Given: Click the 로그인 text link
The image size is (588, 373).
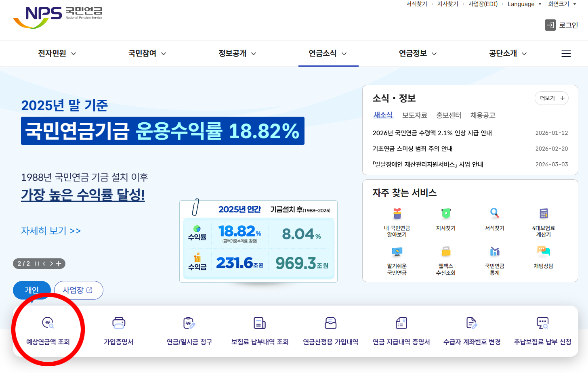Looking at the screenshot, I should pyautogui.click(x=569, y=25).
